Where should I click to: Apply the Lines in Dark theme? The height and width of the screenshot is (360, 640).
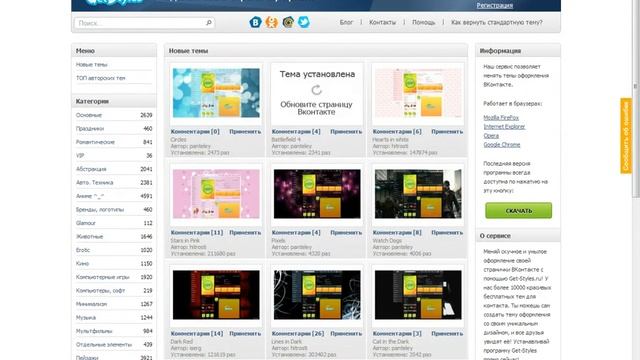(x=346, y=333)
